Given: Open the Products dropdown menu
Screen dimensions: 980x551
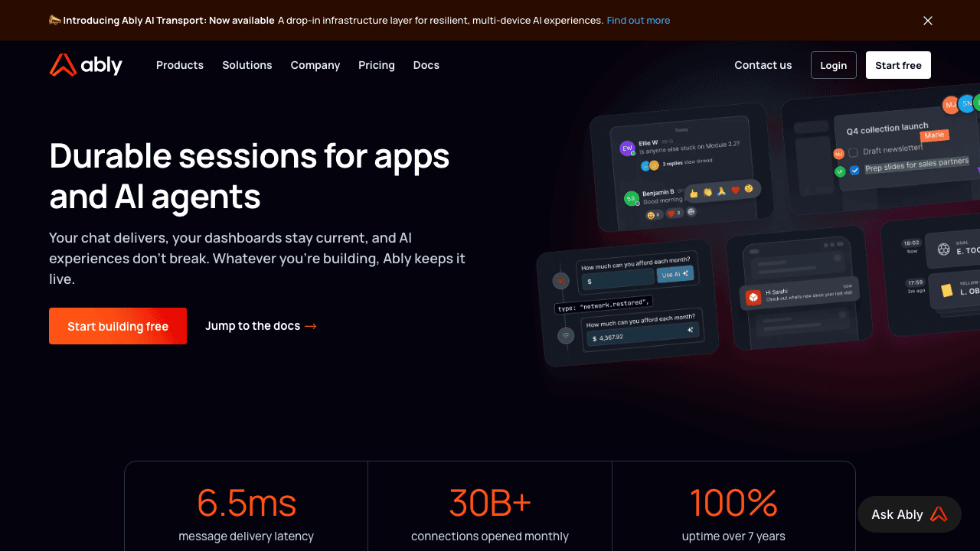Looking at the screenshot, I should click(x=179, y=65).
